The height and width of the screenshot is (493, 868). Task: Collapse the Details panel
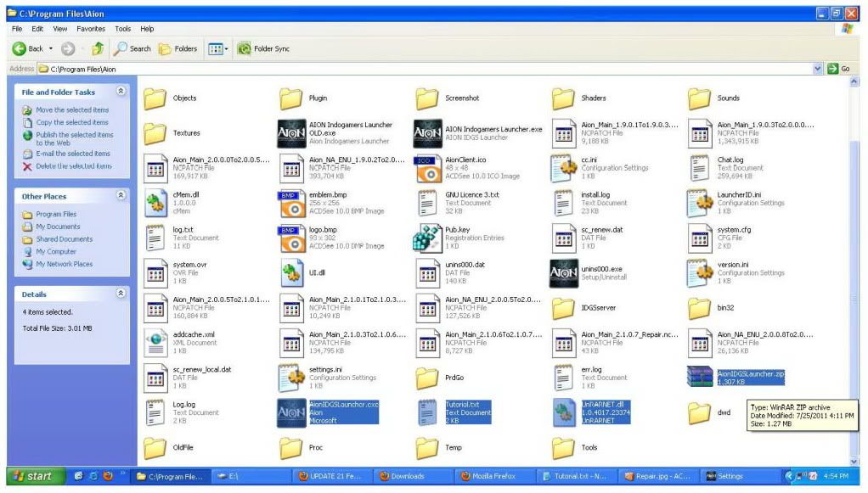[121, 294]
